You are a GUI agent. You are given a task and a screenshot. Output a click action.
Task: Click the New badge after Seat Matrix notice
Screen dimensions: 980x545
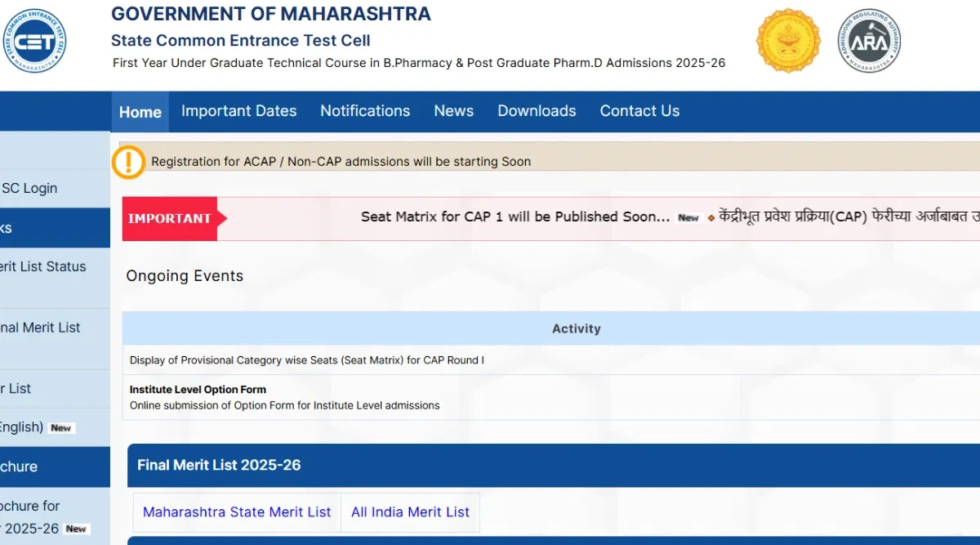(688, 218)
